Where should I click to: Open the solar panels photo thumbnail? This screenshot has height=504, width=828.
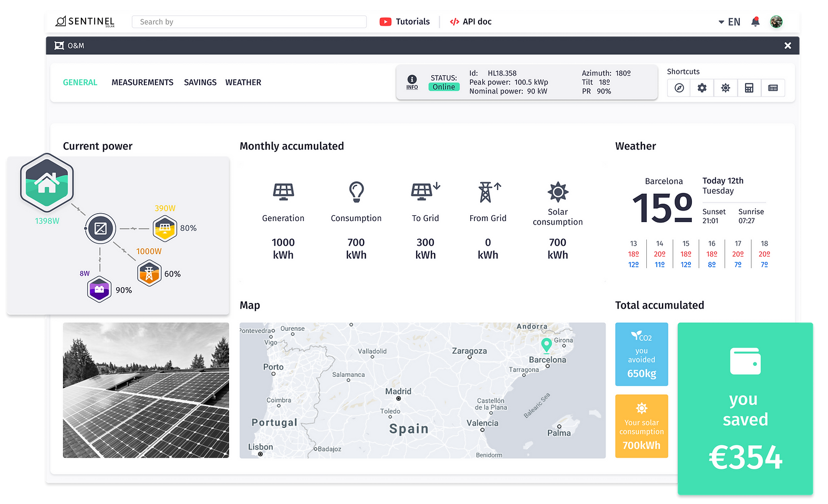pos(146,390)
